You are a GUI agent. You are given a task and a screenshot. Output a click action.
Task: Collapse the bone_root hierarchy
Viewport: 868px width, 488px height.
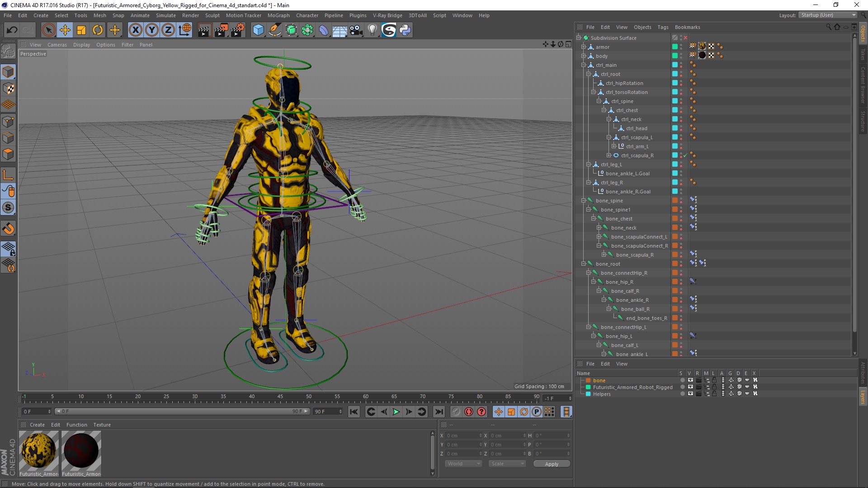(x=584, y=264)
